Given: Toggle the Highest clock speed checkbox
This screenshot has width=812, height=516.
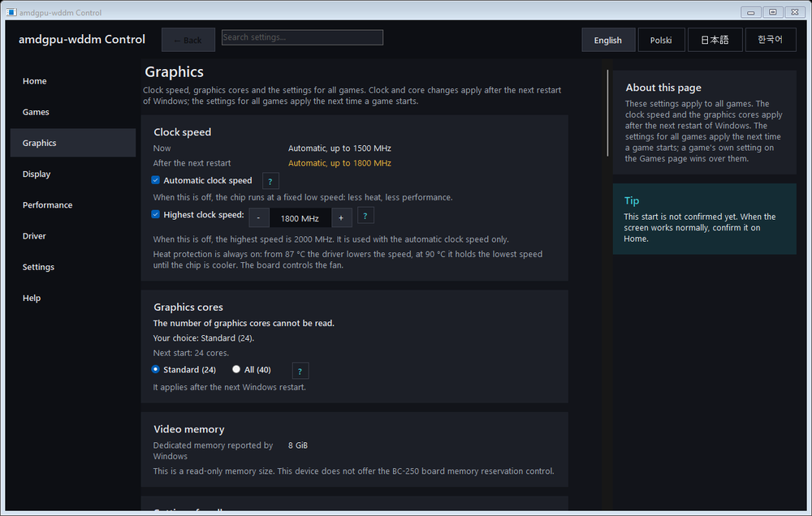Looking at the screenshot, I should click(155, 214).
